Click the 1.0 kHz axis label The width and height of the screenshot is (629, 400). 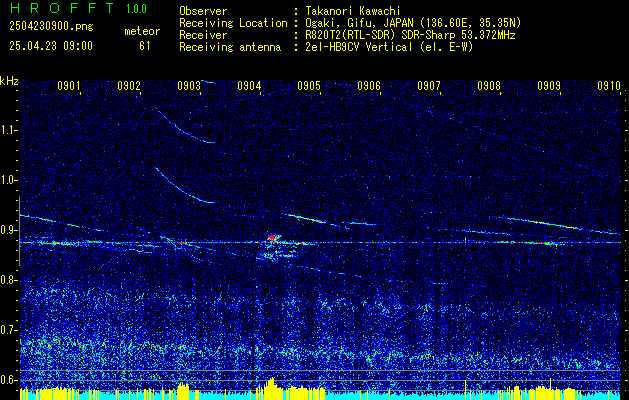(x=9, y=181)
